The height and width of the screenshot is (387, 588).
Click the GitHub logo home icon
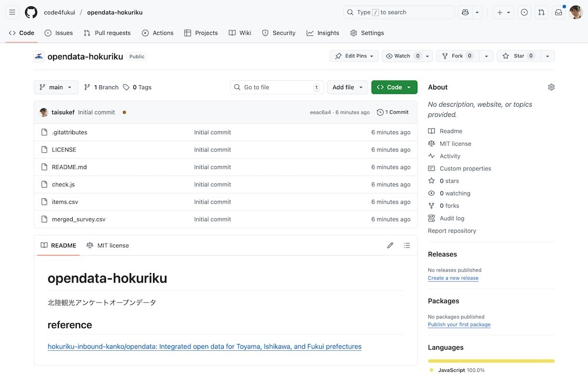pos(31,13)
